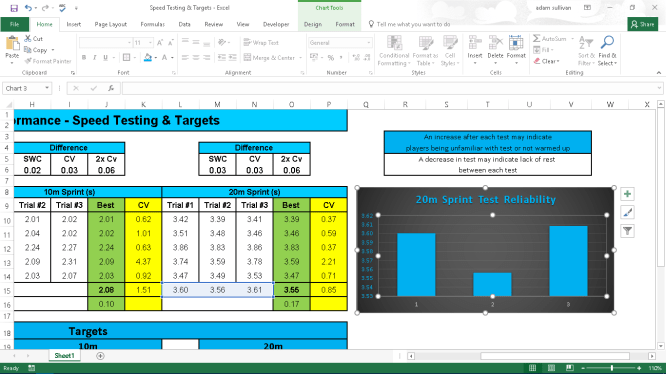This screenshot has width=666, height=374.
Task: Open the Name Box dropdown arrow
Action: 47,88
